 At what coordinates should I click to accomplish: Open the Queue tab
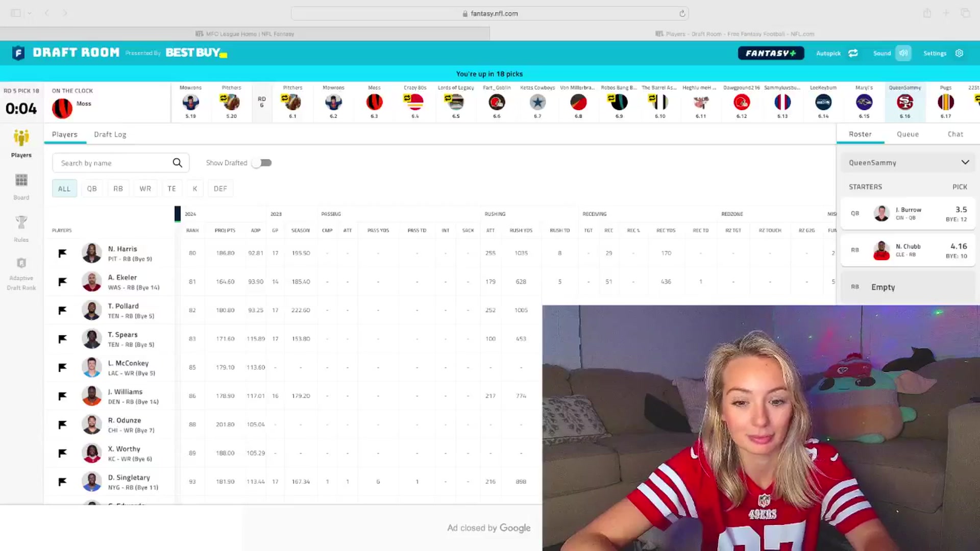908,134
